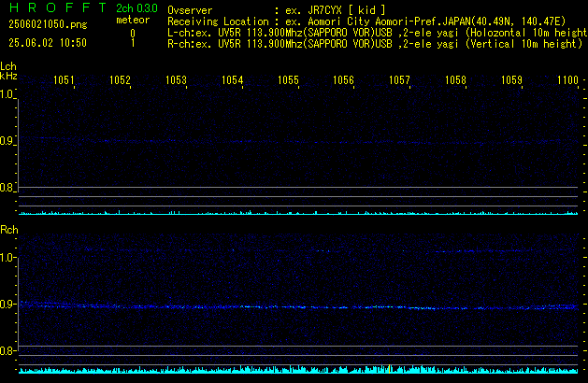Viewport: 588px width, 383px height.
Task: Click the Rch 0.8 kHz axis label
Action: 7,350
